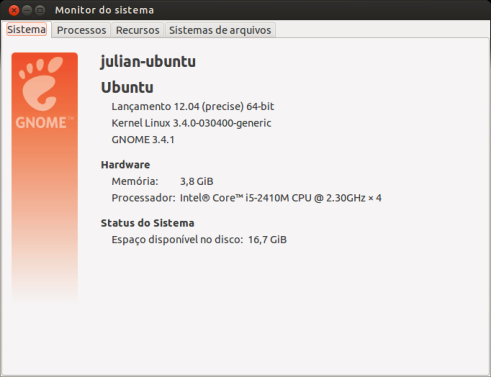Screen dimensions: 491x377
Task: Open the Processos tab
Action: [81, 30]
